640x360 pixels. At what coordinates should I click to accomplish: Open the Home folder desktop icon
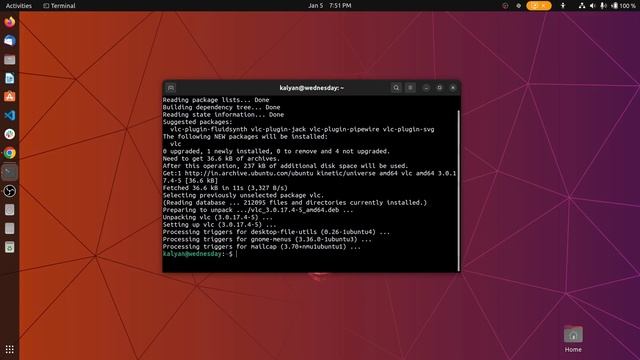tap(573, 339)
